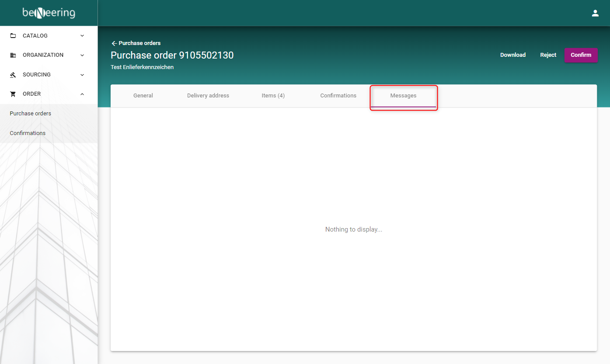This screenshot has height=364, width=610.
Task: Click the Order shopping cart icon
Action: pyautogui.click(x=13, y=94)
